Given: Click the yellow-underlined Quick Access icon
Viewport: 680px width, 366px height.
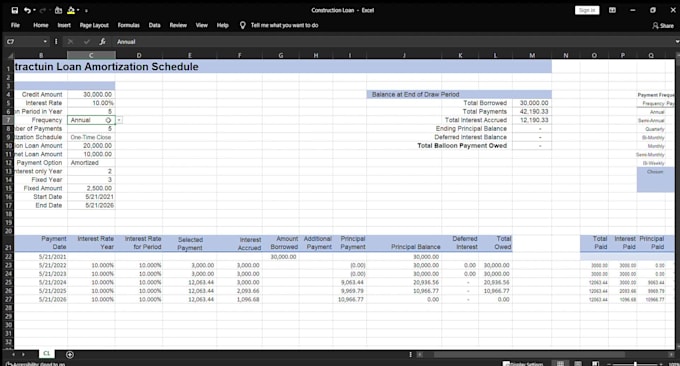Looking at the screenshot, I should pyautogui.click(x=71, y=10).
